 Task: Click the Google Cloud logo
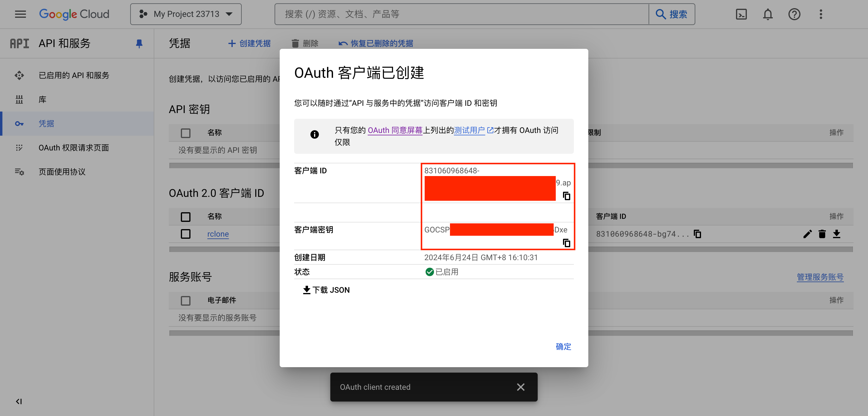pyautogui.click(x=74, y=14)
